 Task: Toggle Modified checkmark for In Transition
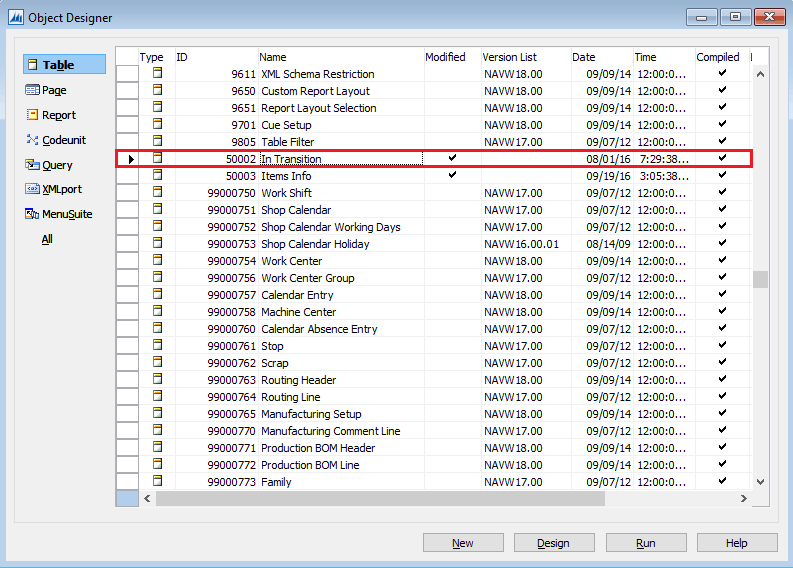click(452, 158)
